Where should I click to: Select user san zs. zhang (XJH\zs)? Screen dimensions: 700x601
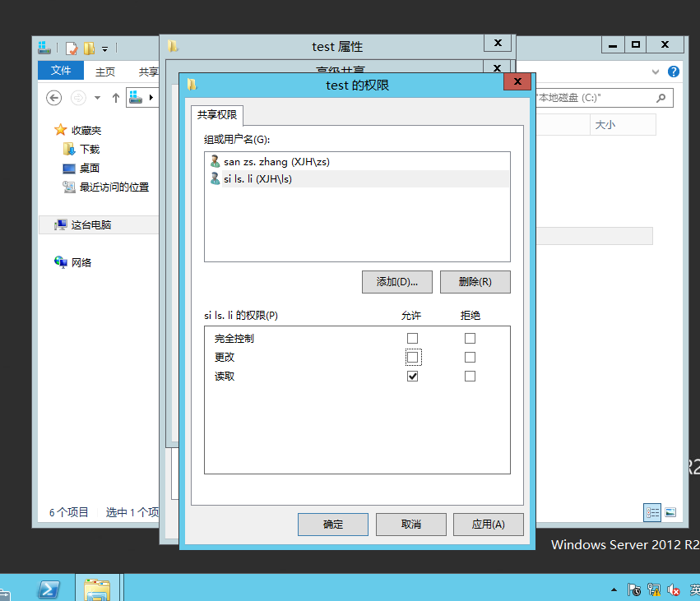(x=357, y=161)
